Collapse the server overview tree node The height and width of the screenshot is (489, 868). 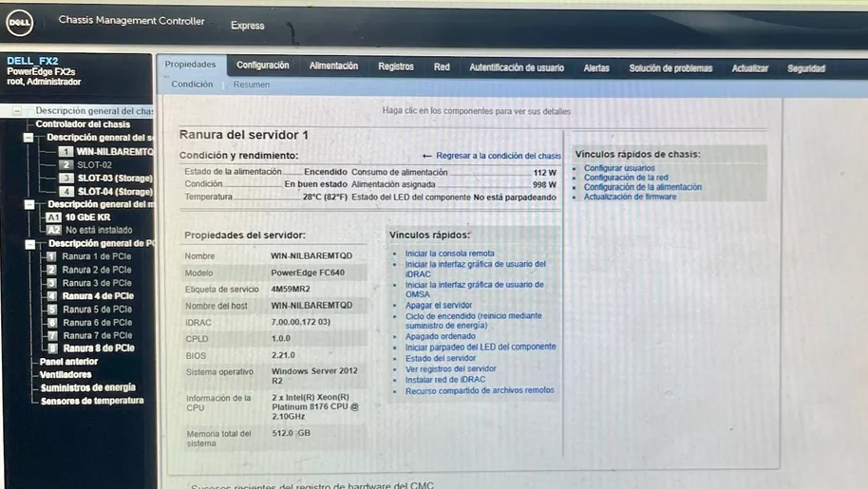pyautogui.click(x=28, y=137)
